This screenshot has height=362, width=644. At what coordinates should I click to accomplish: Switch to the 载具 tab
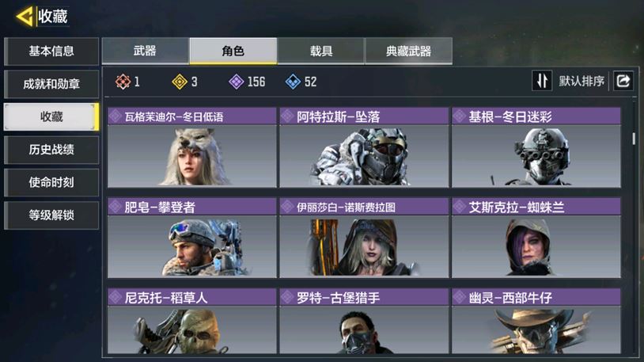[320, 51]
